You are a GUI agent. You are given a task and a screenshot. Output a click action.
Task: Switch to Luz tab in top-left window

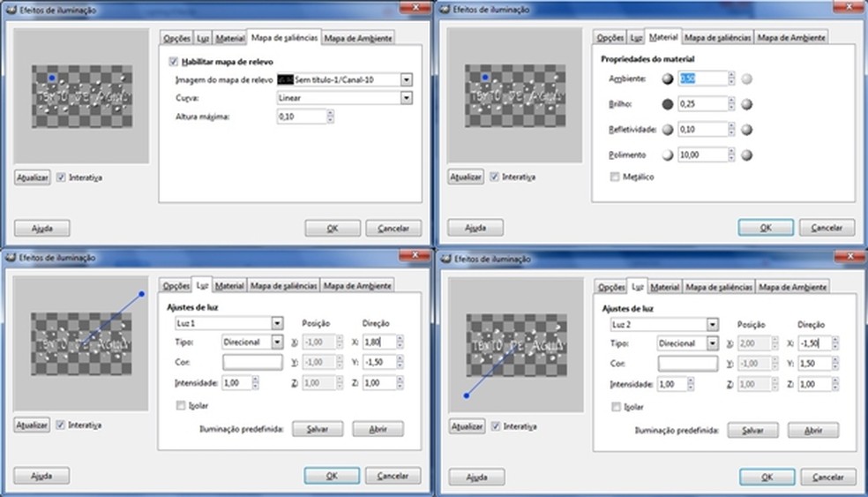203,38
